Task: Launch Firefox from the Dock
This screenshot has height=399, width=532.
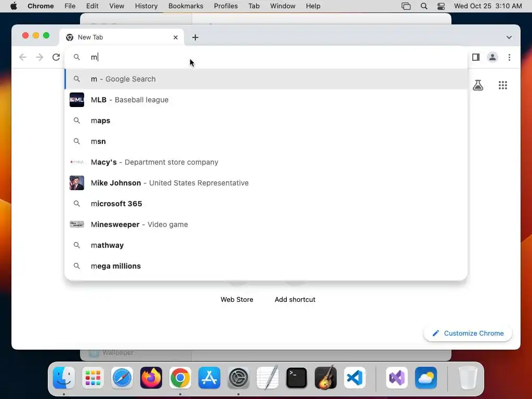Action: pos(151,378)
